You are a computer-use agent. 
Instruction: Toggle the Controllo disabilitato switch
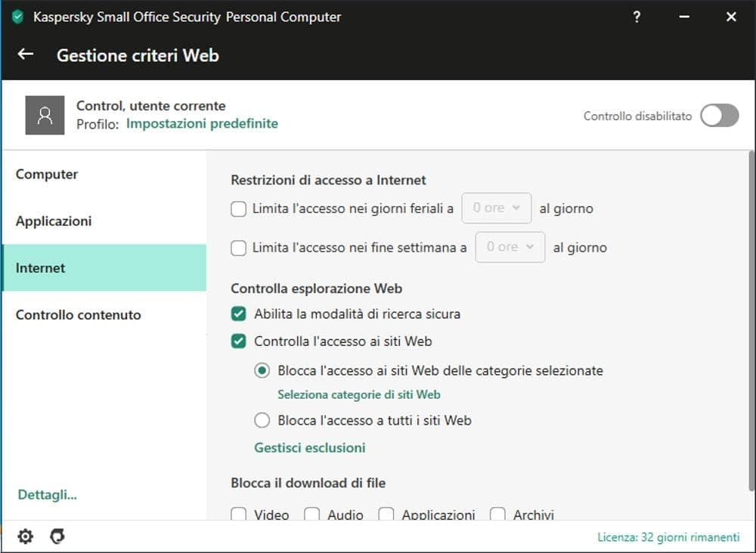[x=720, y=116]
